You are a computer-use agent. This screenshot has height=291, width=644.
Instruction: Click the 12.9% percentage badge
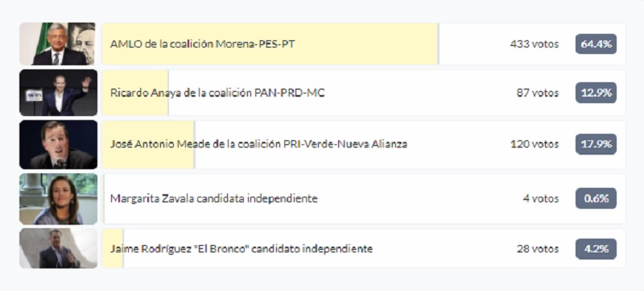[596, 93]
